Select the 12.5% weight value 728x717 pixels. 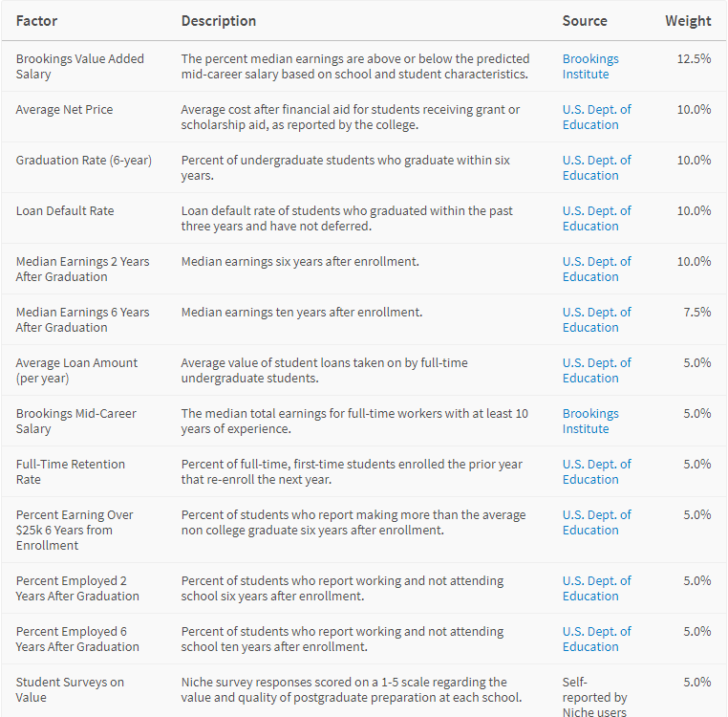[694, 59]
